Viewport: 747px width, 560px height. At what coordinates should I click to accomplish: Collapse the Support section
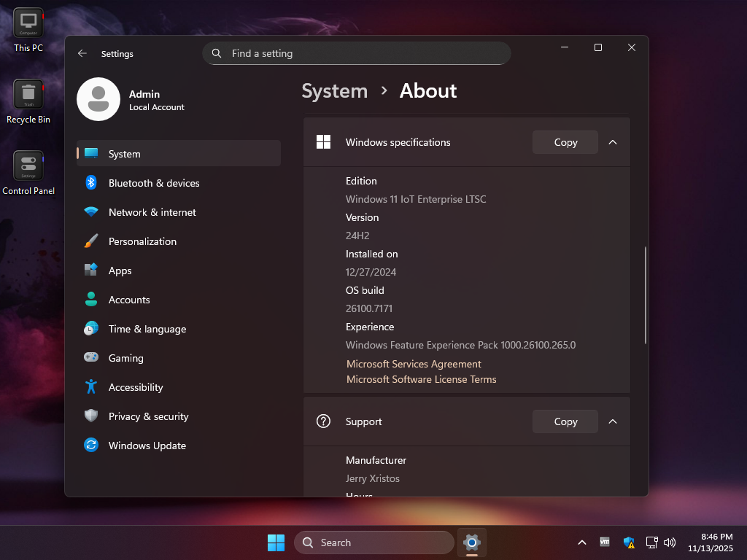[x=613, y=421]
